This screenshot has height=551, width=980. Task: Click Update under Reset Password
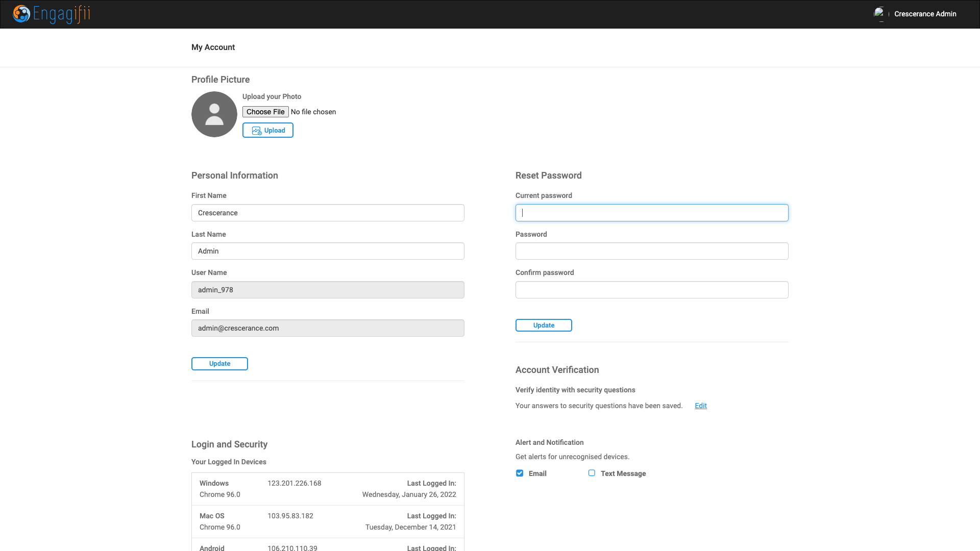tap(544, 325)
